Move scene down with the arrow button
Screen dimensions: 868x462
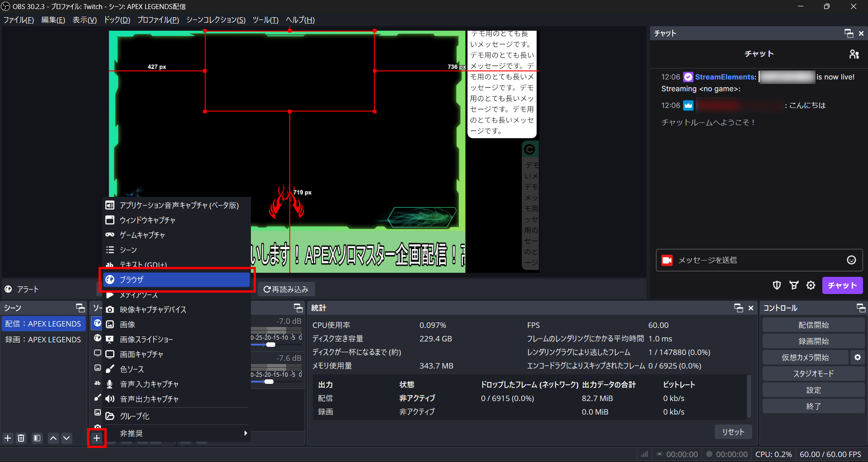coord(66,438)
